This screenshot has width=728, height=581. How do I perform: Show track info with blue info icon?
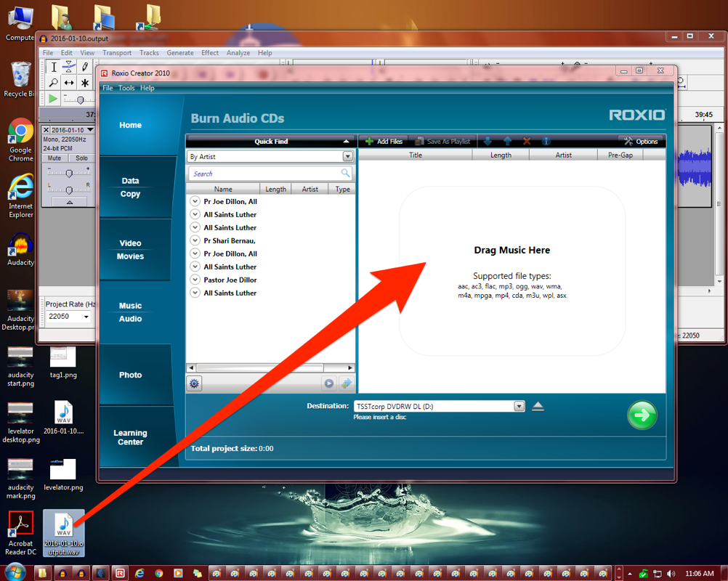tap(546, 141)
